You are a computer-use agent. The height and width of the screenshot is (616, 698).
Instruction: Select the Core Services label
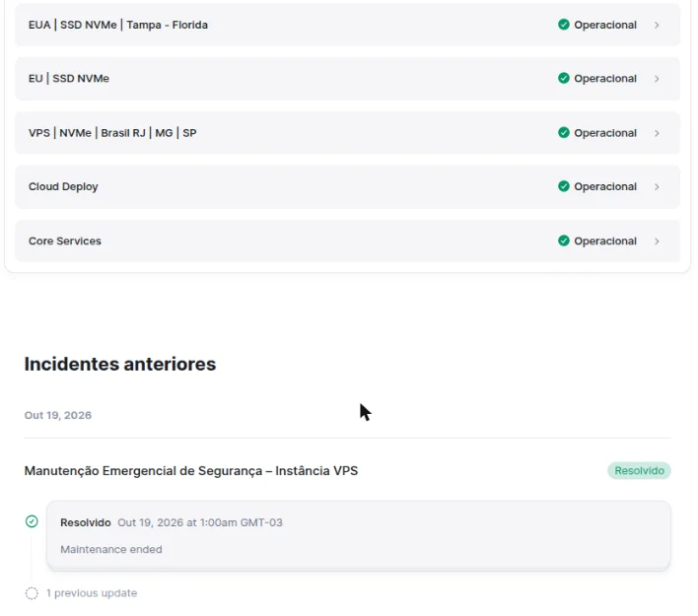click(x=65, y=240)
